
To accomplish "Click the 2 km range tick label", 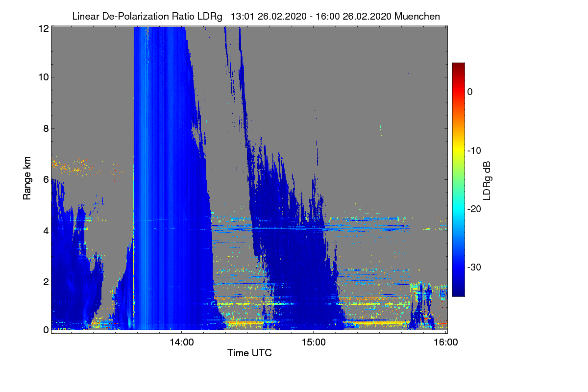I will (46, 281).
